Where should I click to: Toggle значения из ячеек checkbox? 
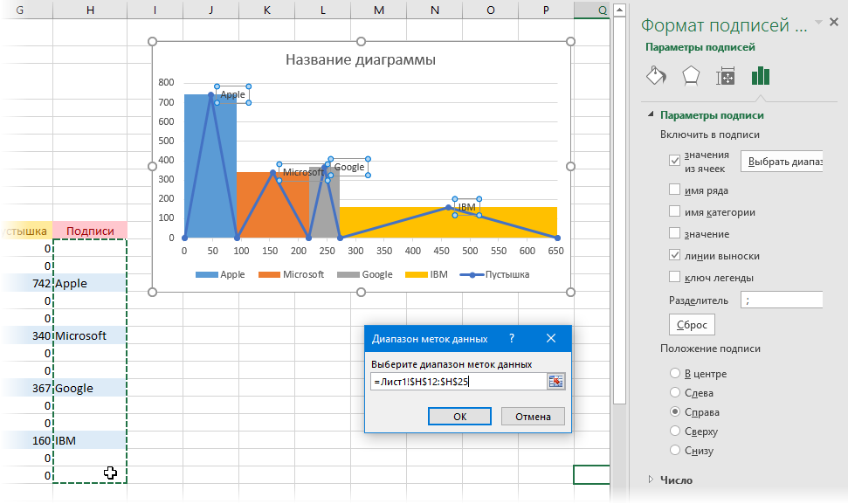674,160
